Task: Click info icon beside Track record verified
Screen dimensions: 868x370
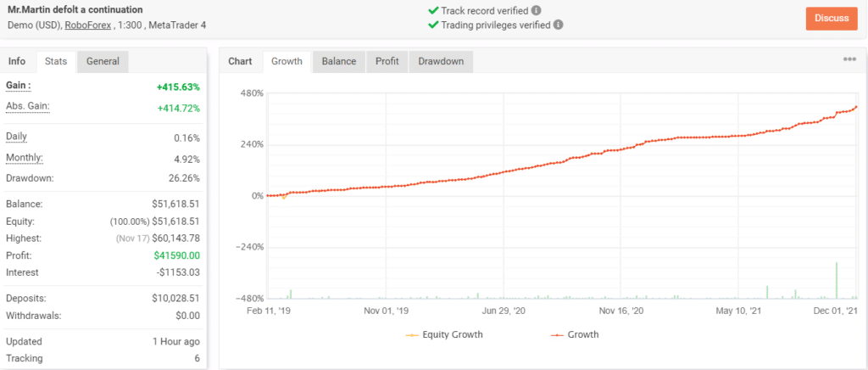Action: coord(537,11)
